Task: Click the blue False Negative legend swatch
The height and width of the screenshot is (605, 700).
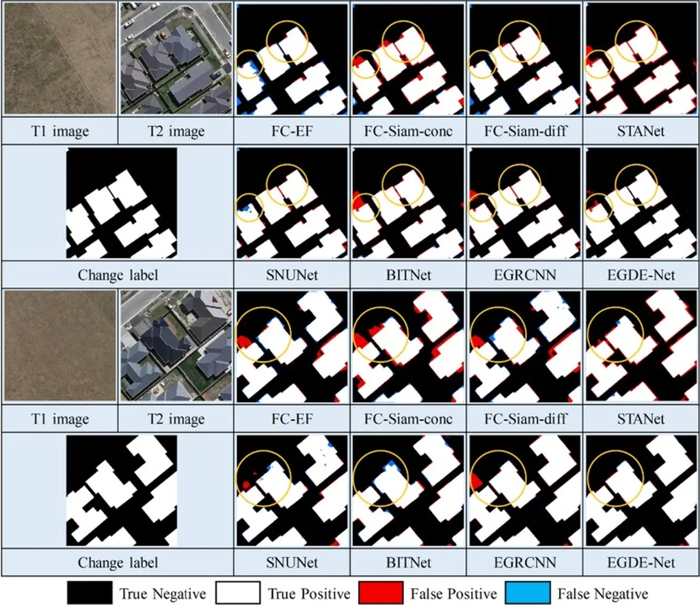Action: click(x=528, y=593)
